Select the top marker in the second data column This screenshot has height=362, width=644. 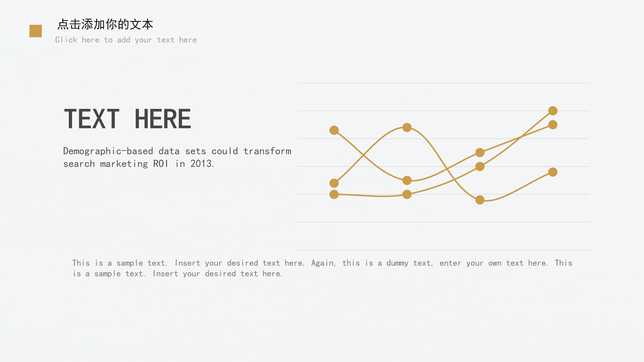[407, 127]
